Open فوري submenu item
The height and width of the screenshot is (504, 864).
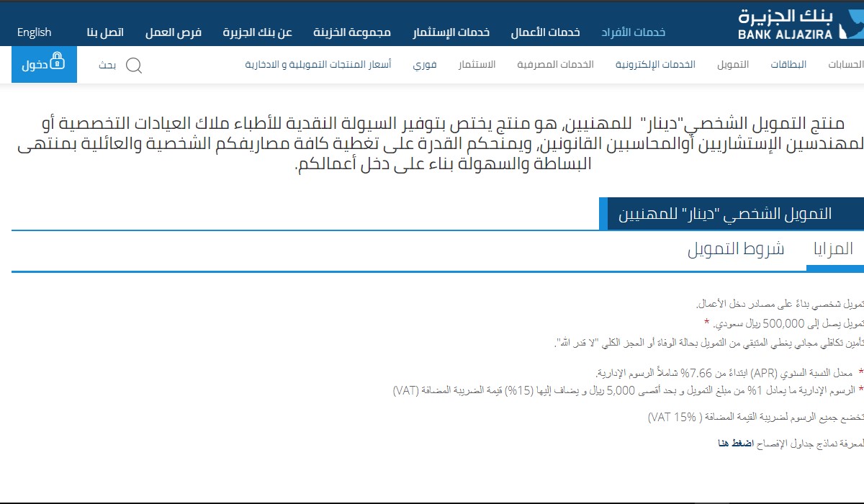coord(425,65)
